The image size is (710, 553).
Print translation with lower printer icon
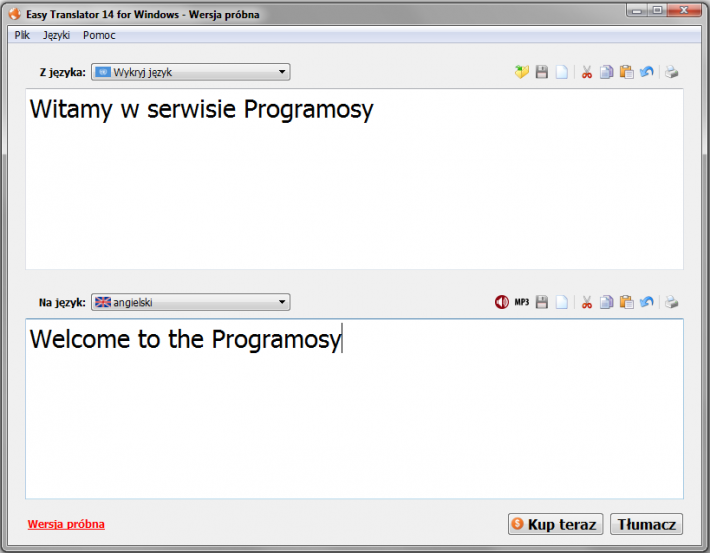click(x=672, y=302)
